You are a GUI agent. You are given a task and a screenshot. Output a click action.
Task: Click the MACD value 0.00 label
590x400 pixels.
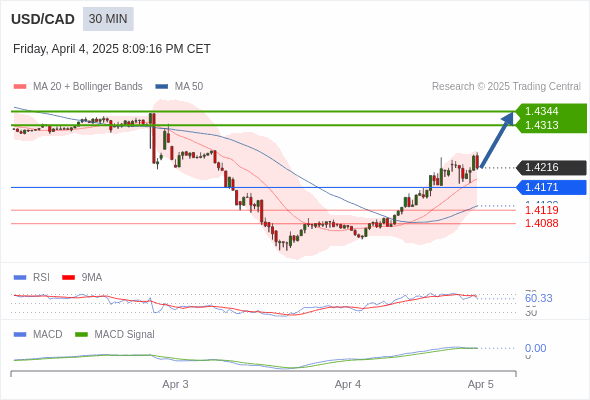point(535,348)
